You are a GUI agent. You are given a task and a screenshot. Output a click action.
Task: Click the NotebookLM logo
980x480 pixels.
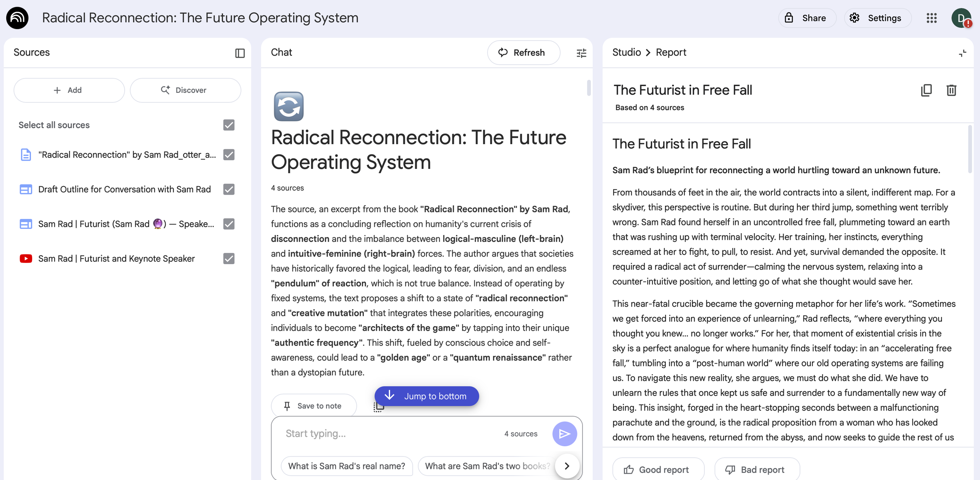pos(17,18)
